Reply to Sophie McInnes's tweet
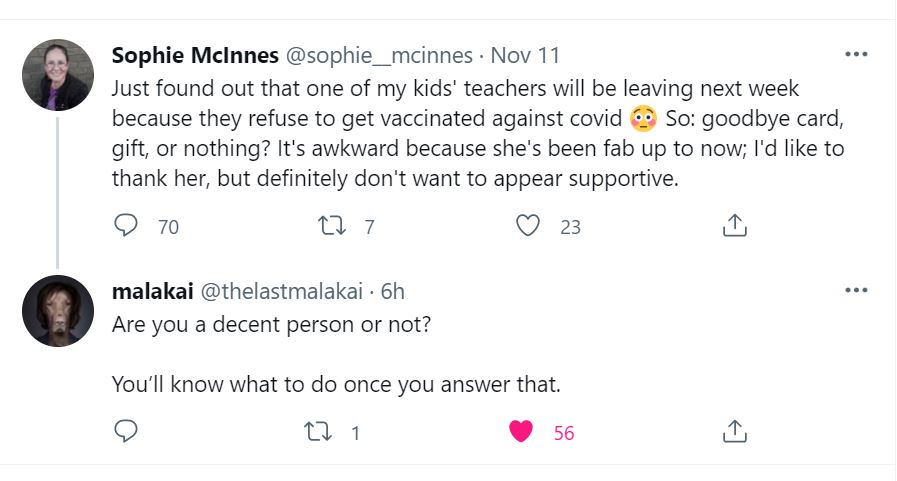This screenshot has width=897, height=481. 126,227
